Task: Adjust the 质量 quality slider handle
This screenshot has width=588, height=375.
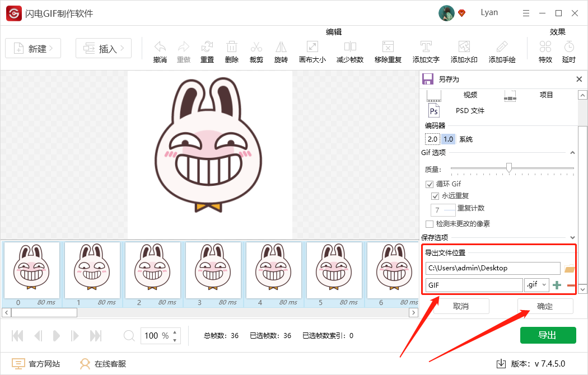Action: tap(509, 167)
